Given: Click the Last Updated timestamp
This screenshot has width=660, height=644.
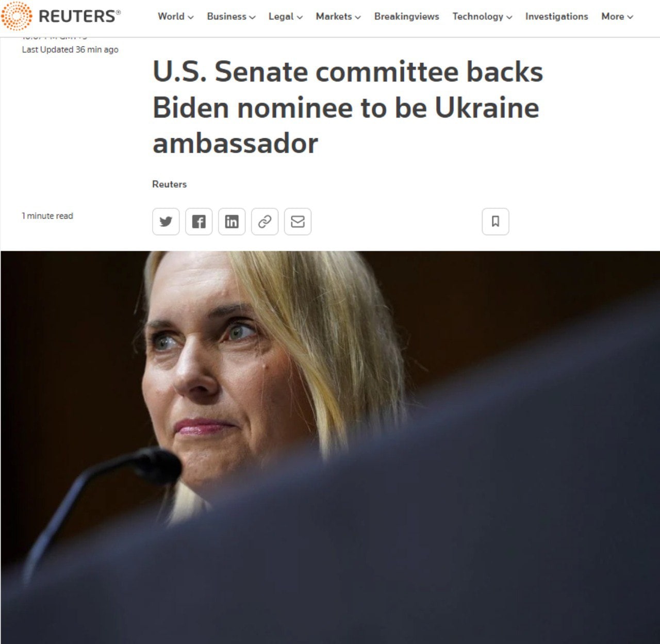Looking at the screenshot, I should click(70, 49).
